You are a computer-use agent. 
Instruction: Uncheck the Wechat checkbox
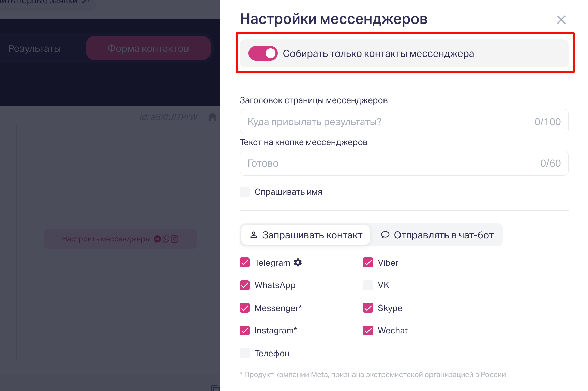(368, 330)
